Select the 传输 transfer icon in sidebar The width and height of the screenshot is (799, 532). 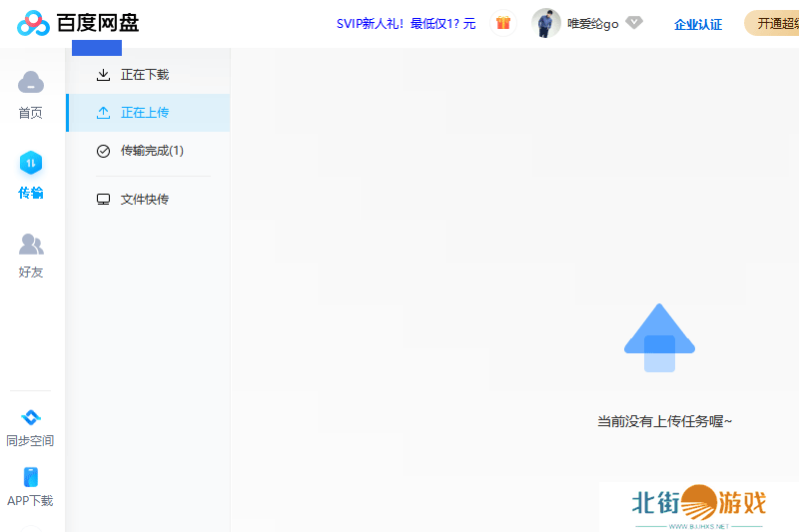point(31,163)
